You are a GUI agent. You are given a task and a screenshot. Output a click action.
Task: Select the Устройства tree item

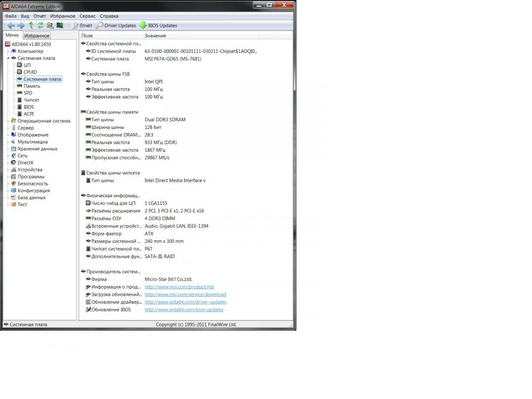tap(30, 170)
